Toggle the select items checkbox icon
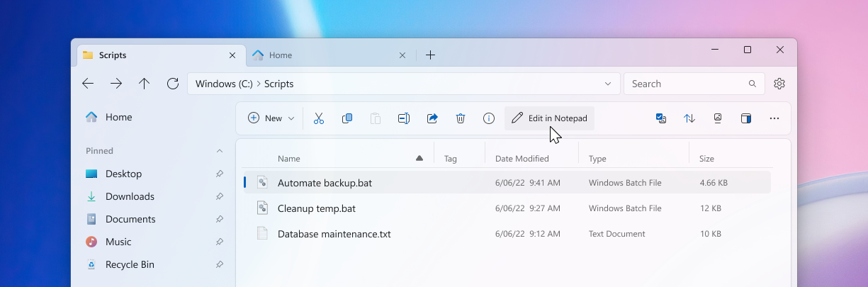The height and width of the screenshot is (287, 868). tap(661, 118)
